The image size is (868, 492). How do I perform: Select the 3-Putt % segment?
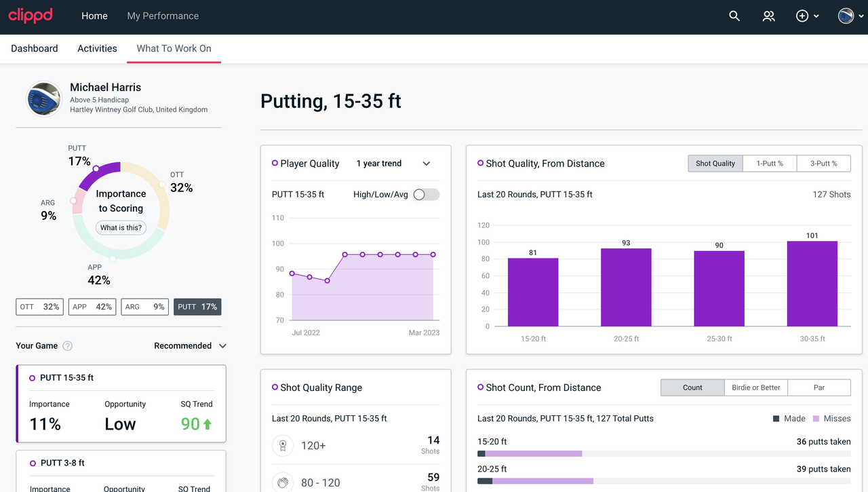tap(823, 164)
